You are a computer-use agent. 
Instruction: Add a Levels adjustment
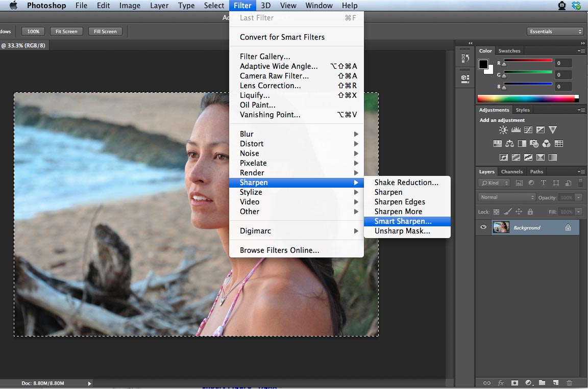tap(516, 130)
